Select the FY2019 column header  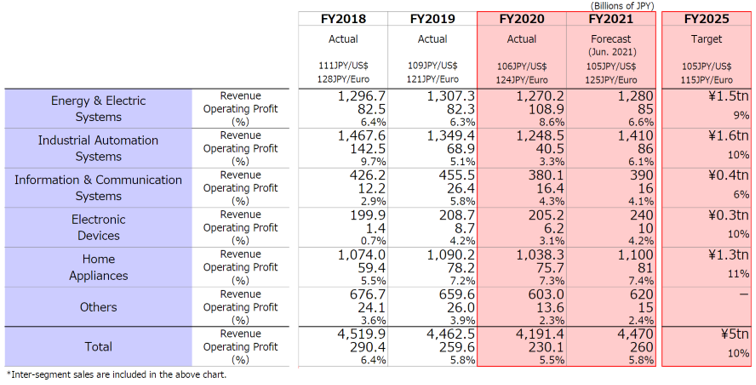point(432,19)
